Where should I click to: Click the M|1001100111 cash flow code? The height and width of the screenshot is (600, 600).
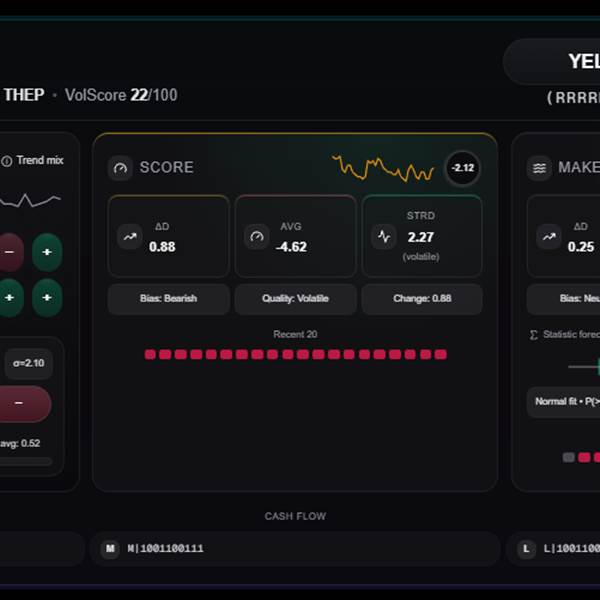coord(165,549)
